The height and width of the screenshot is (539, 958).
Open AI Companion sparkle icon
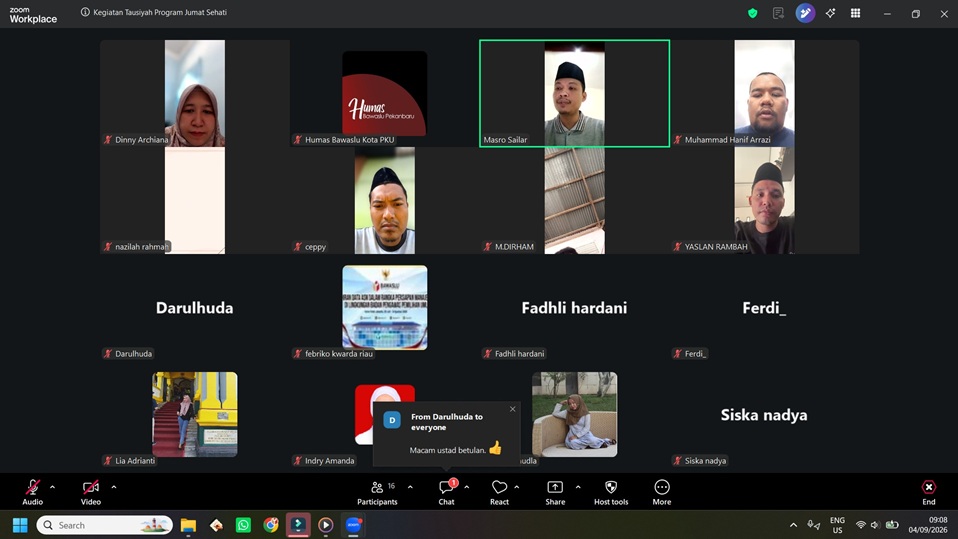tap(830, 13)
